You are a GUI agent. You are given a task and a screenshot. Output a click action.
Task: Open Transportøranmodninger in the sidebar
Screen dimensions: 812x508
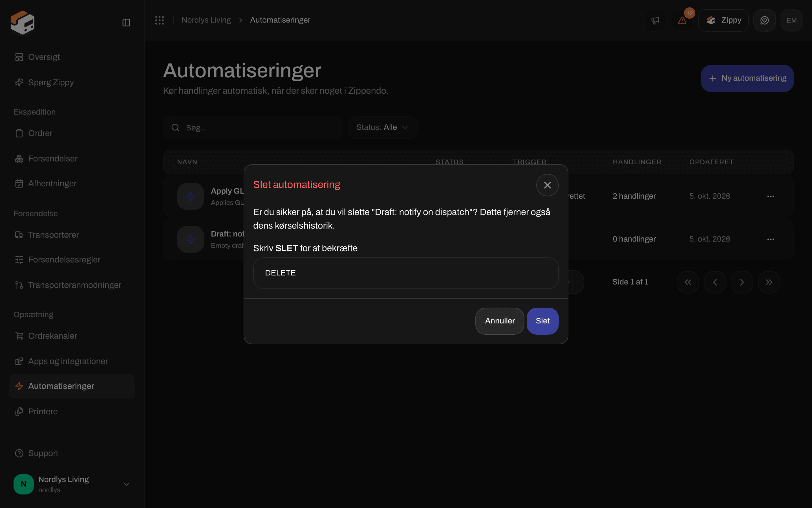click(x=72, y=285)
